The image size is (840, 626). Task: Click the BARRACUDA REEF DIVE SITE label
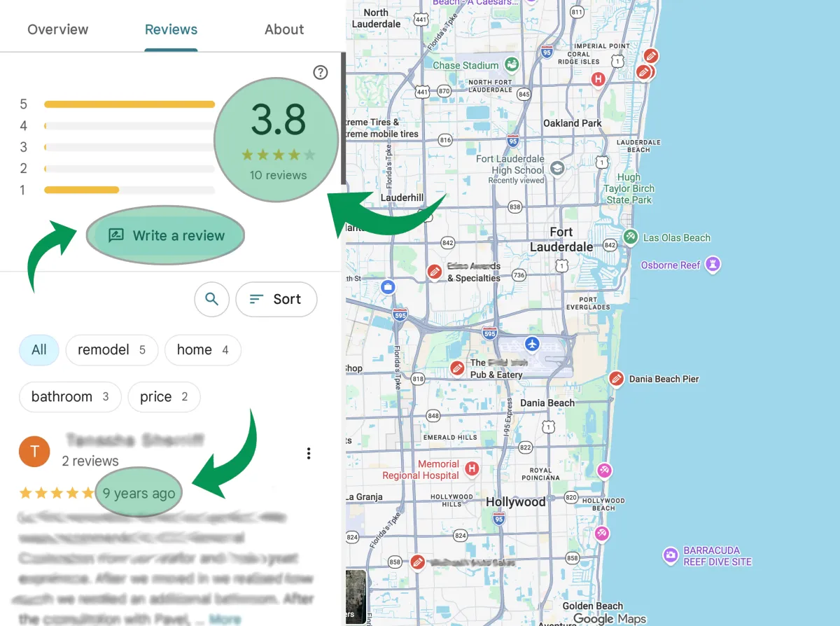click(717, 556)
